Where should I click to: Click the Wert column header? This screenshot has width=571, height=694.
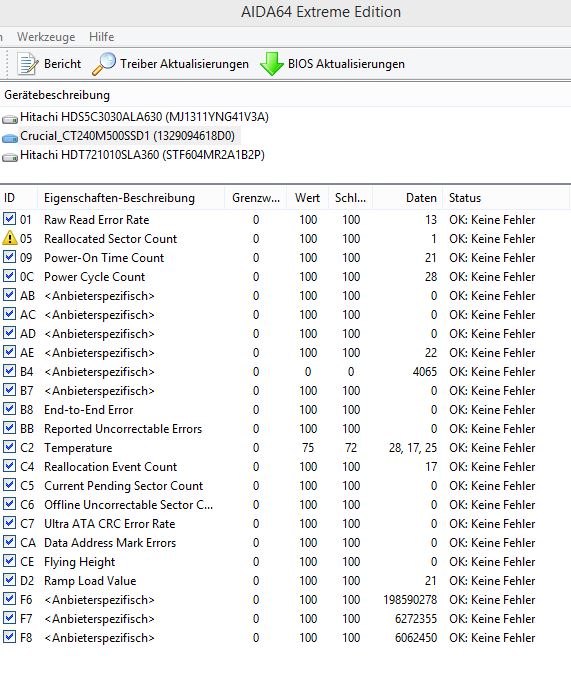307,198
